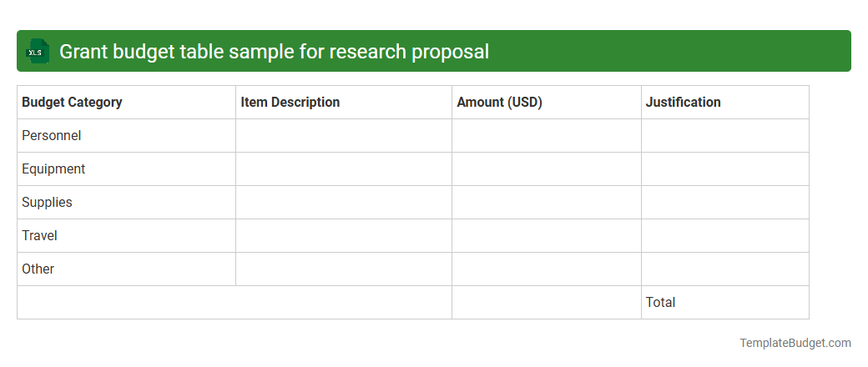This screenshot has height=367, width=868.
Task: Click the Item Description cell for Equipment
Action: 344,168
